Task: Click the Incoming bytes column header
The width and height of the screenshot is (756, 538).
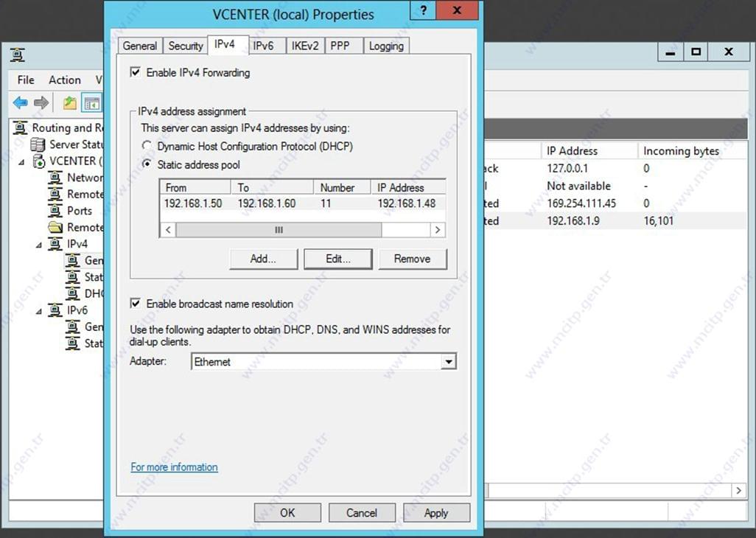Action: click(x=692, y=151)
